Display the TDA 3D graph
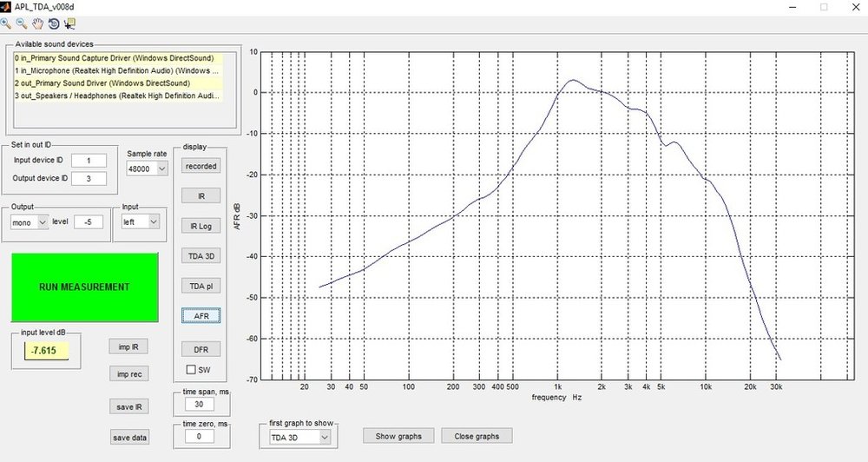 [201, 255]
